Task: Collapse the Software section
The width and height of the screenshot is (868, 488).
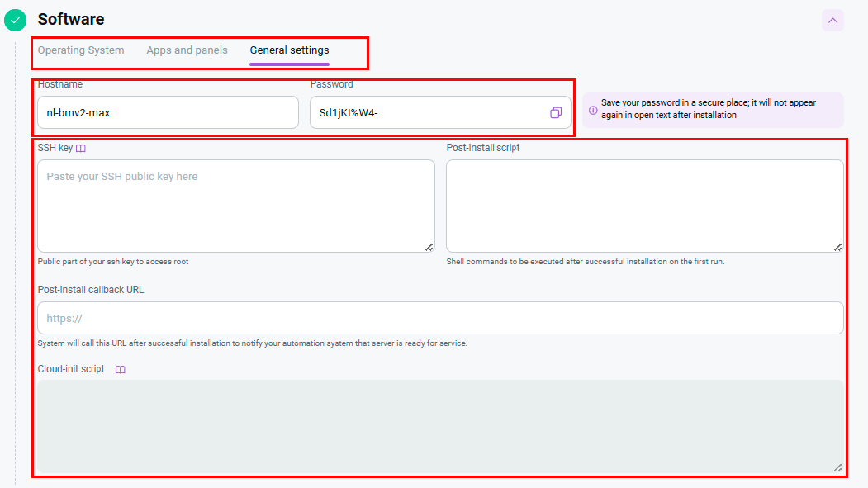Action: 832,20
